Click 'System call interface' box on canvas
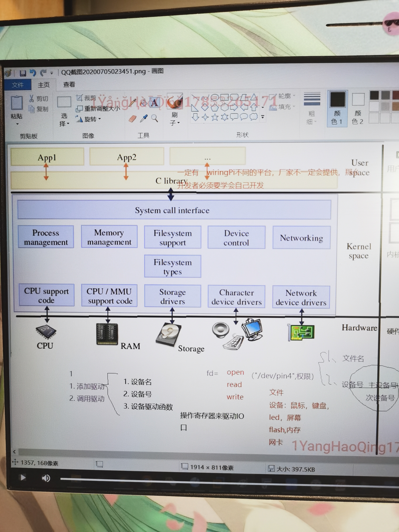Viewport: 399px width, 532px height. [x=174, y=210]
